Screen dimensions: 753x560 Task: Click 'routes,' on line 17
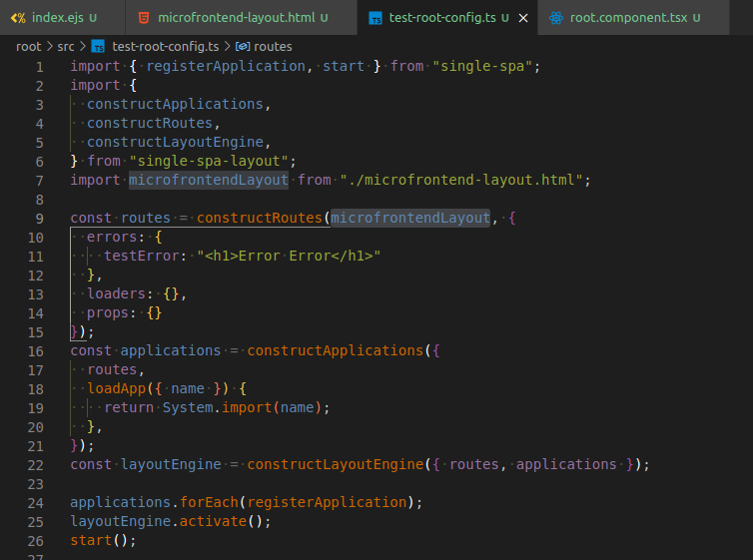[x=116, y=370]
